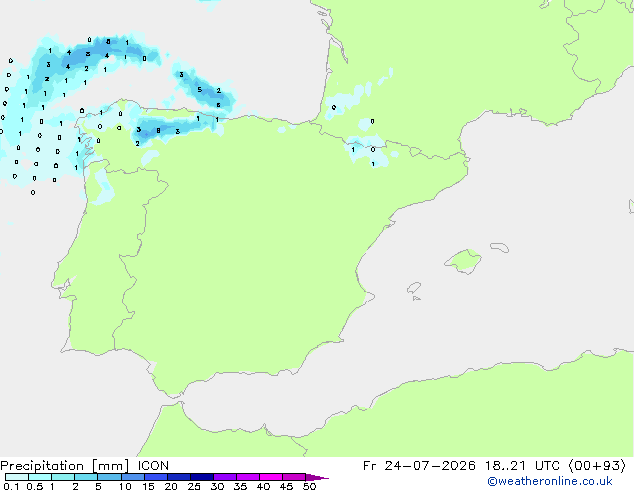Click the 1–2 mm legend color box

pyautogui.click(x=63, y=477)
